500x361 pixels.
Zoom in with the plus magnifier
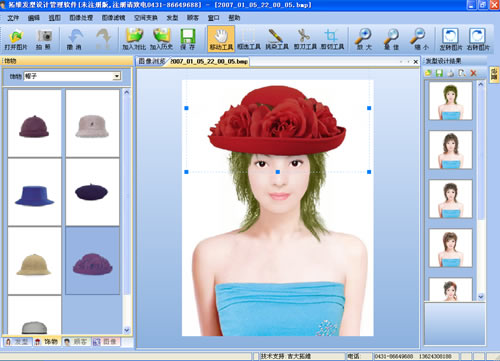364,39
